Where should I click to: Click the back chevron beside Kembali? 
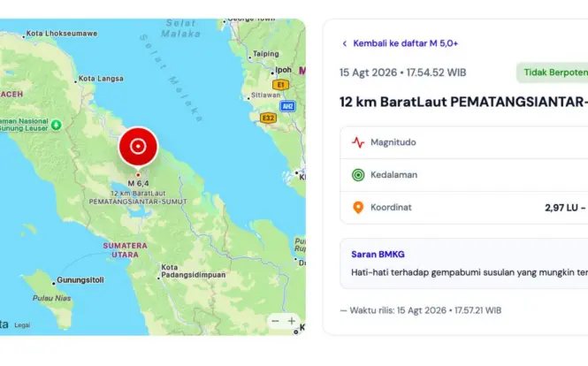pyautogui.click(x=345, y=43)
